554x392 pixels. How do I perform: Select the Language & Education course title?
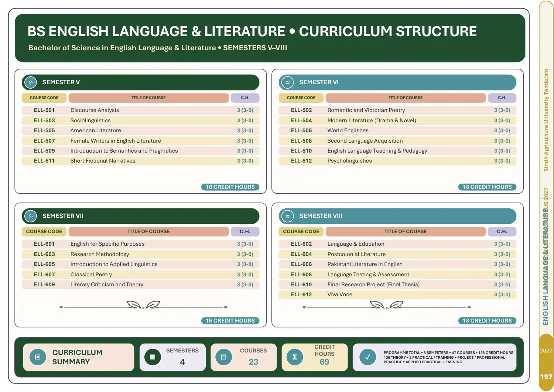tap(356, 244)
